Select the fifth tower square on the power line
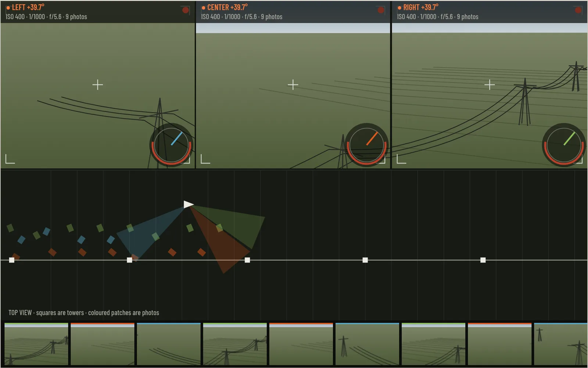588x368 pixels. [x=483, y=260]
